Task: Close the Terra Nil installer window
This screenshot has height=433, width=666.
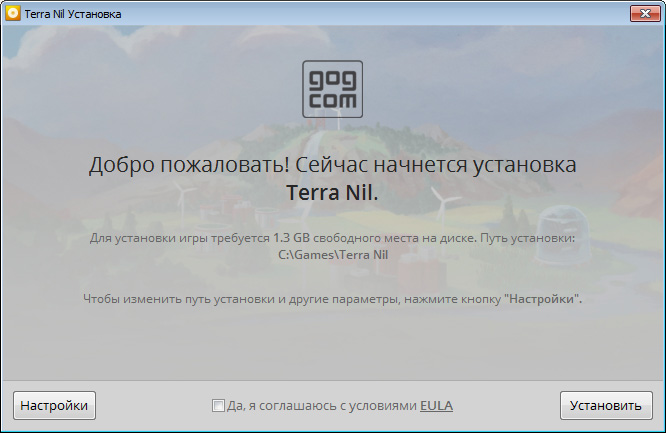Action: point(645,14)
